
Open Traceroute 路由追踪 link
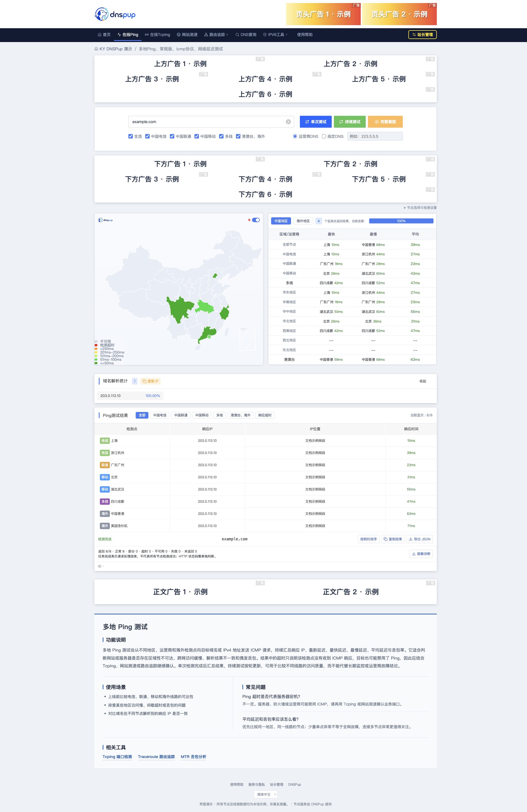tap(156, 757)
